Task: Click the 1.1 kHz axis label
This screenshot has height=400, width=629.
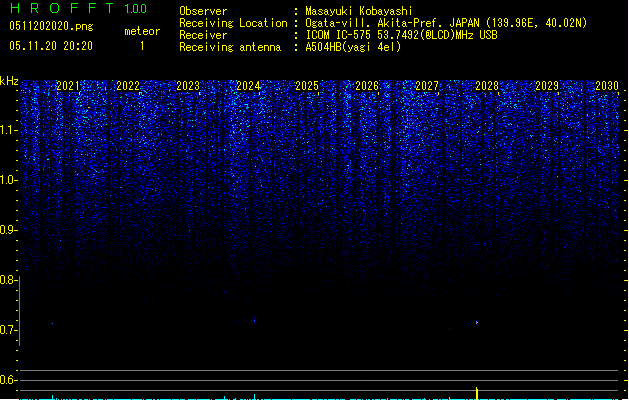Action: tap(8, 130)
